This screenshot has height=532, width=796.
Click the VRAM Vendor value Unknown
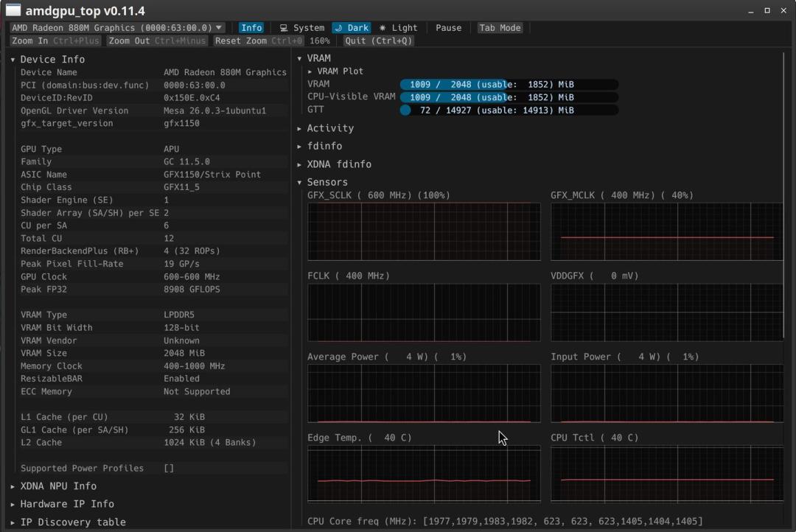(x=182, y=340)
